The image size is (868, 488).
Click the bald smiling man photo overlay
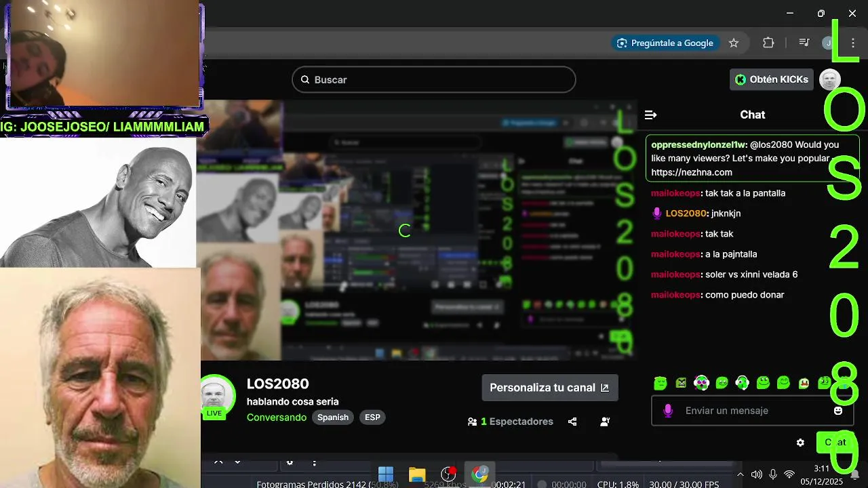point(98,202)
